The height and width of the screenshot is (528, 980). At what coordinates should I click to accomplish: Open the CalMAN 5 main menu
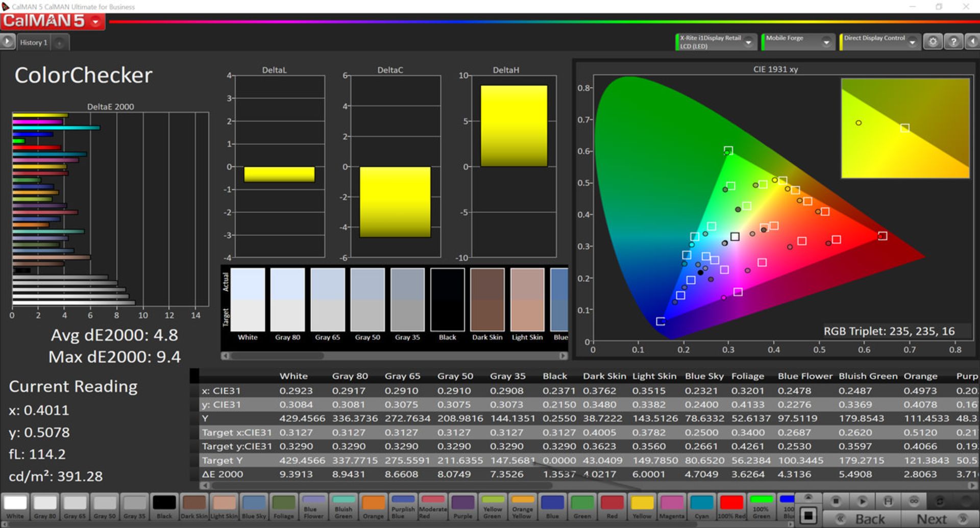click(95, 21)
